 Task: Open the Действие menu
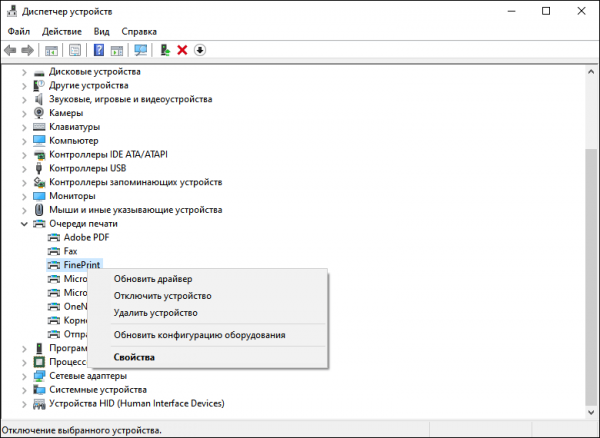tap(62, 31)
